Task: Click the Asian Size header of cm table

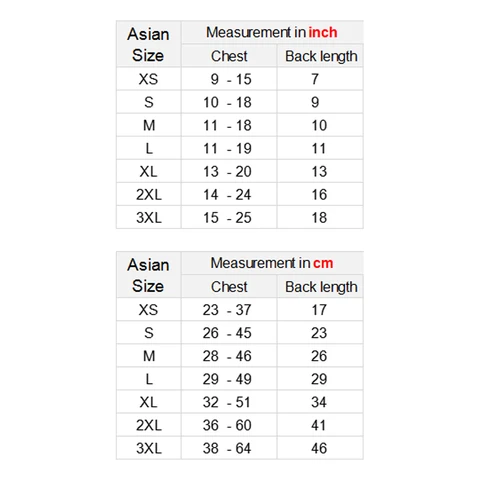Action: 148,275
